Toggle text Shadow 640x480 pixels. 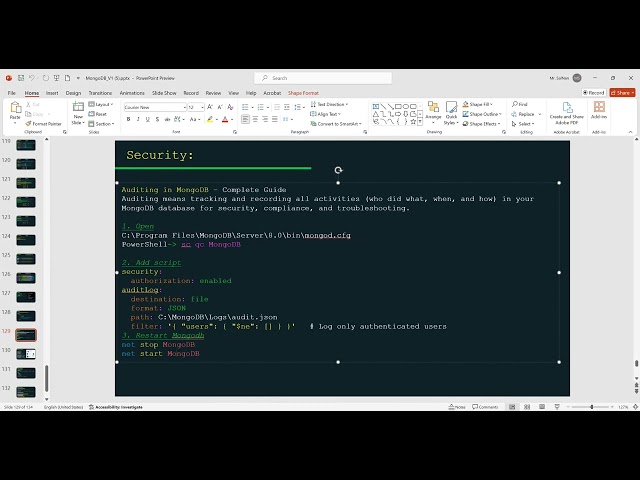pyautogui.click(x=157, y=119)
